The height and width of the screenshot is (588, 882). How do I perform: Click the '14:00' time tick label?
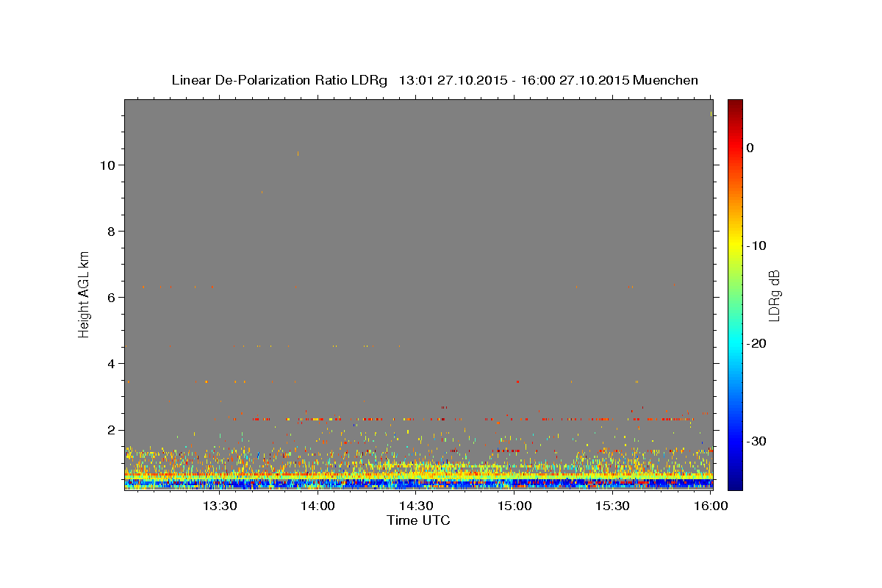pos(318,506)
